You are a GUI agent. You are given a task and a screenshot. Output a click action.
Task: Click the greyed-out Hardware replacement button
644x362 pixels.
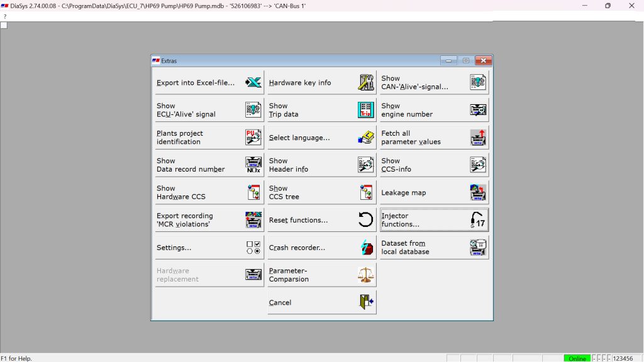tap(209, 275)
